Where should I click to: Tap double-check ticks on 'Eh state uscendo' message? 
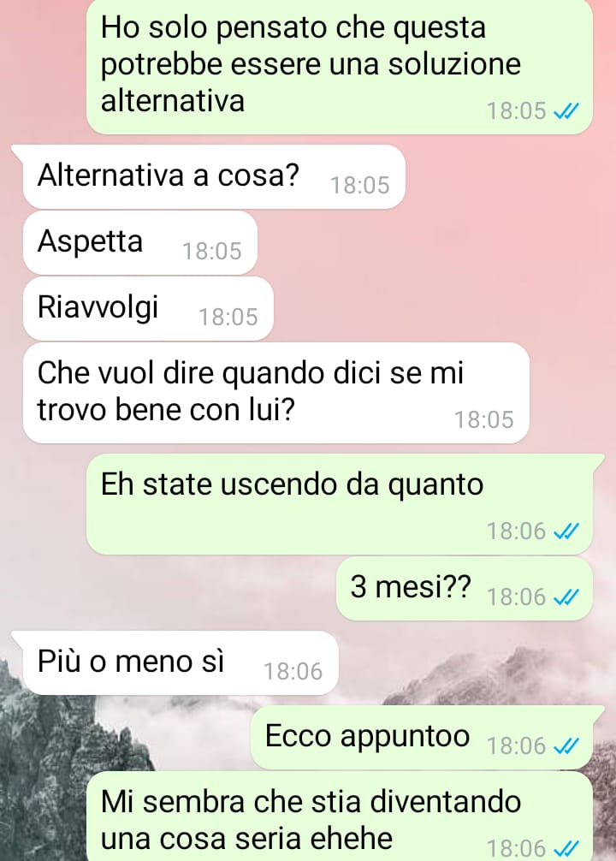pos(566,531)
